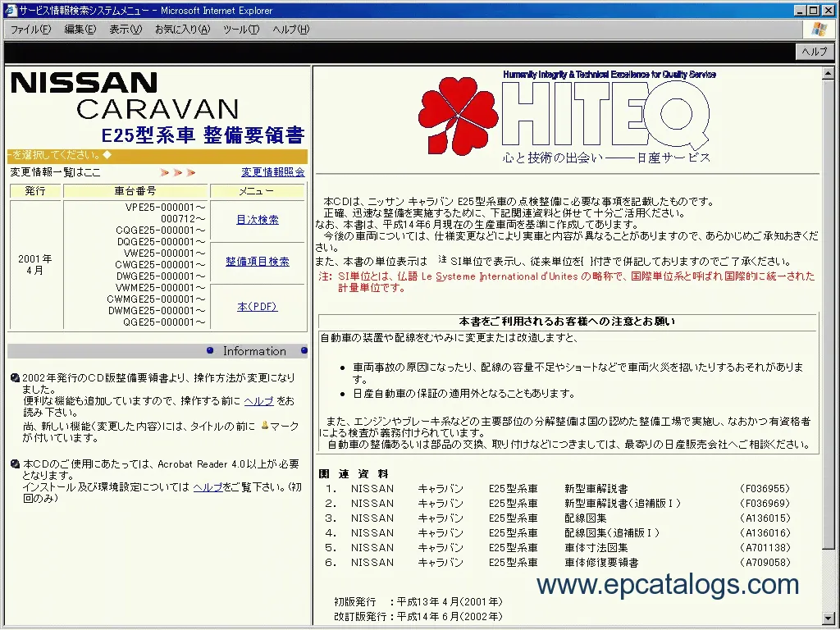Click the orange triple arrows beside 変更情報照会
The image size is (840, 630).
(x=178, y=172)
